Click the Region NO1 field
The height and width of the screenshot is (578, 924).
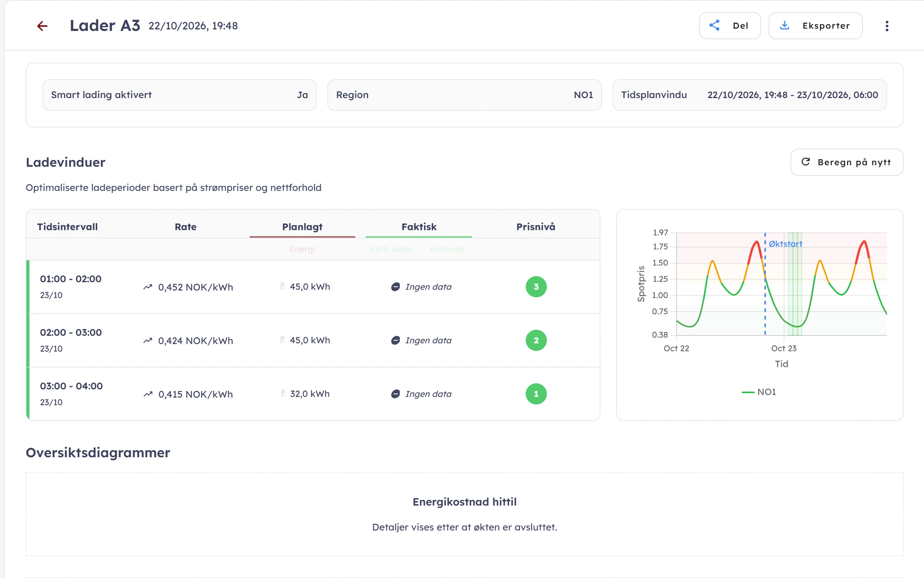(x=464, y=95)
